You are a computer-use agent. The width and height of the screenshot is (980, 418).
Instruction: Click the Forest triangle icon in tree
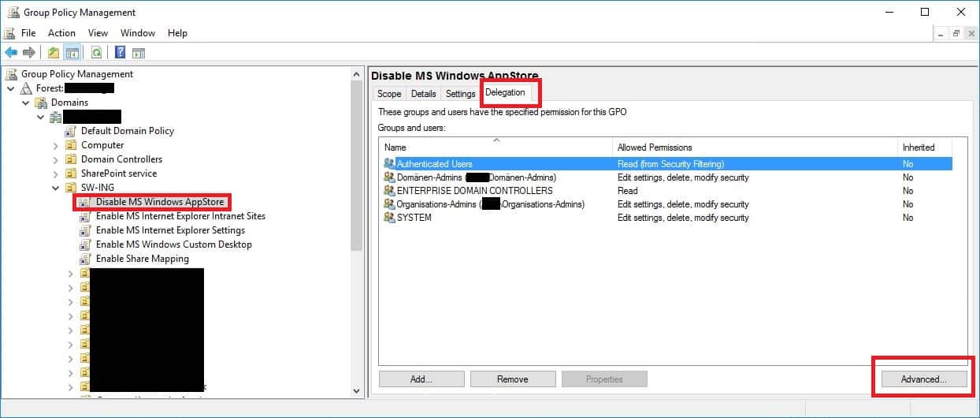coord(26,88)
